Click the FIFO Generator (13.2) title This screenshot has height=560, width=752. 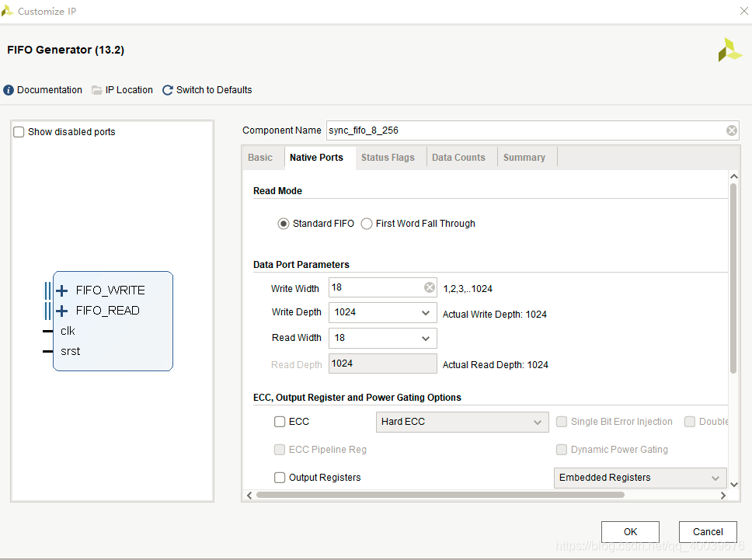[66, 50]
